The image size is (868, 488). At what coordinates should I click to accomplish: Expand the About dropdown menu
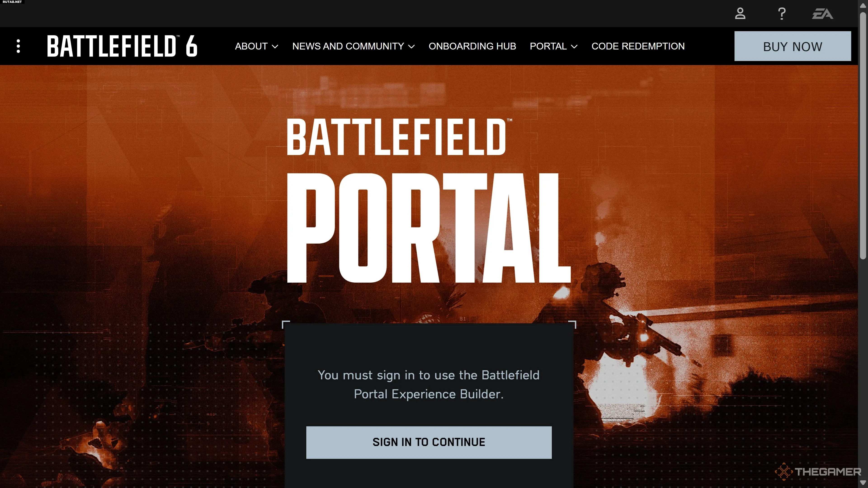point(256,46)
